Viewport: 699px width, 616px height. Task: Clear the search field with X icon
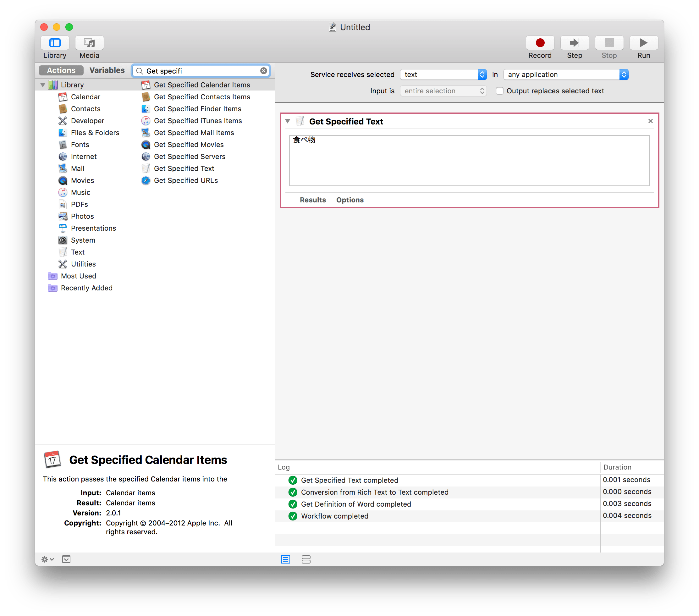tap(263, 71)
